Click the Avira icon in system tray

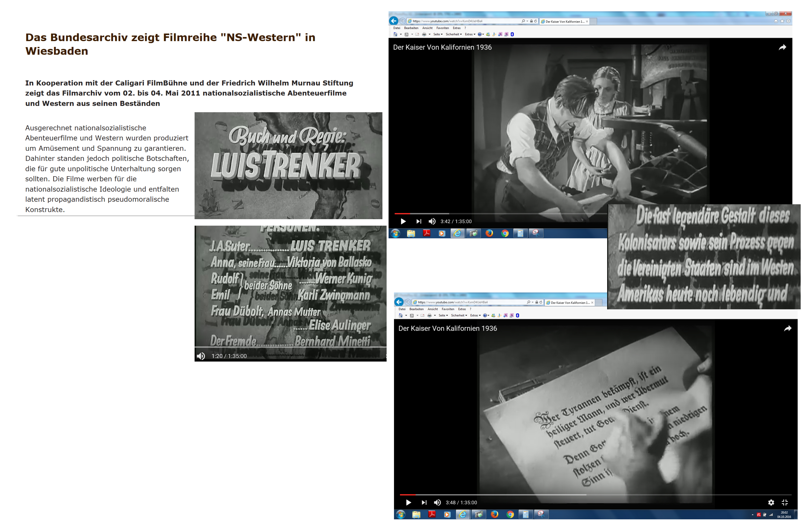click(x=759, y=515)
